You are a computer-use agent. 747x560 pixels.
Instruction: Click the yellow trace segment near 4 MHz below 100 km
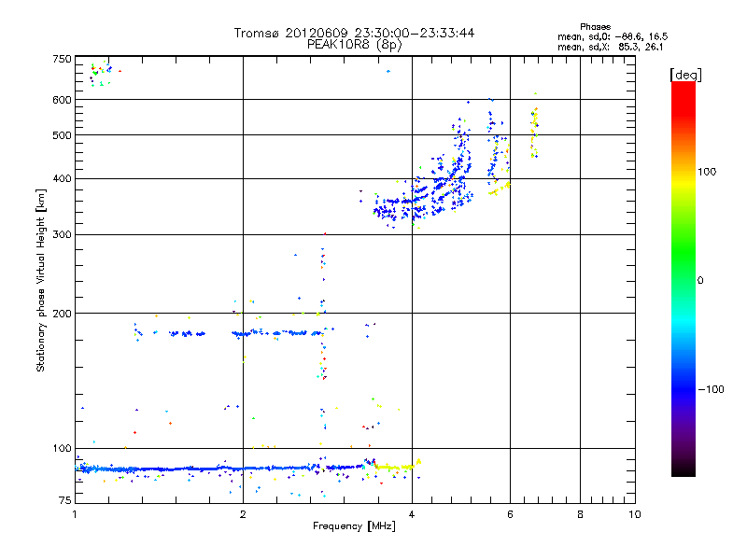[x=397, y=466]
